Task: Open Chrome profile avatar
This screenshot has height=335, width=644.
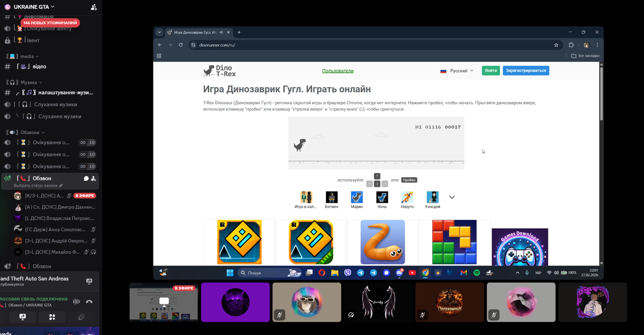Action: (586, 45)
